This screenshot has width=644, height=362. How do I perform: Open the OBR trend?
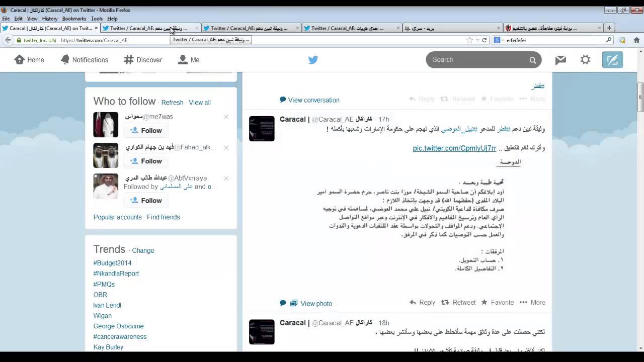tap(100, 295)
